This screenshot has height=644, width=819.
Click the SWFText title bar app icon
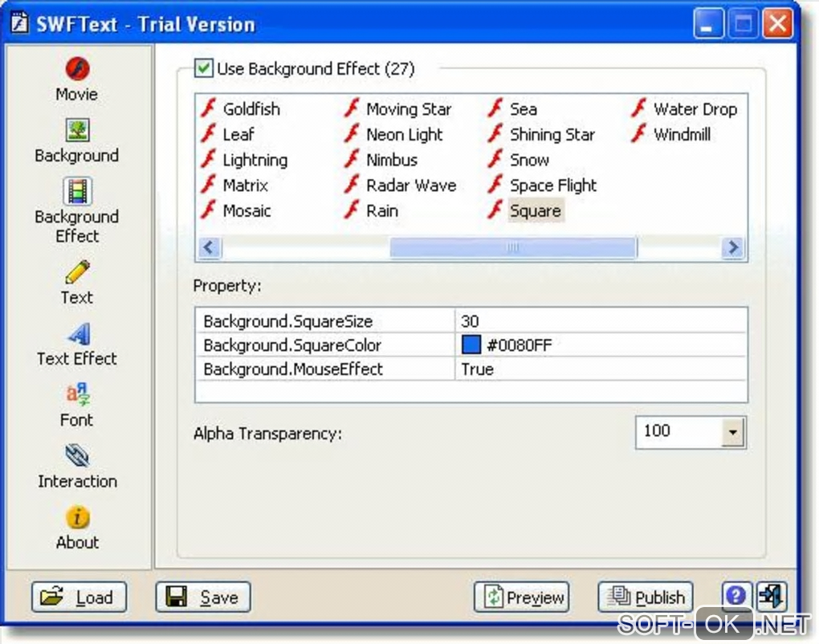(x=19, y=23)
